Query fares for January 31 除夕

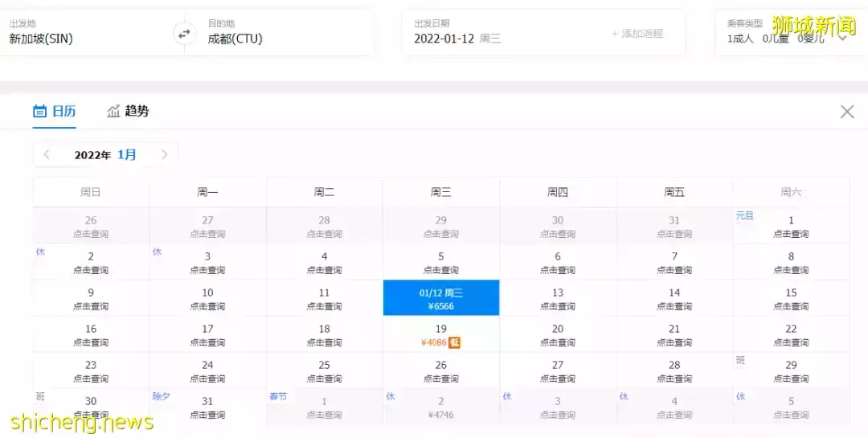[207, 407]
